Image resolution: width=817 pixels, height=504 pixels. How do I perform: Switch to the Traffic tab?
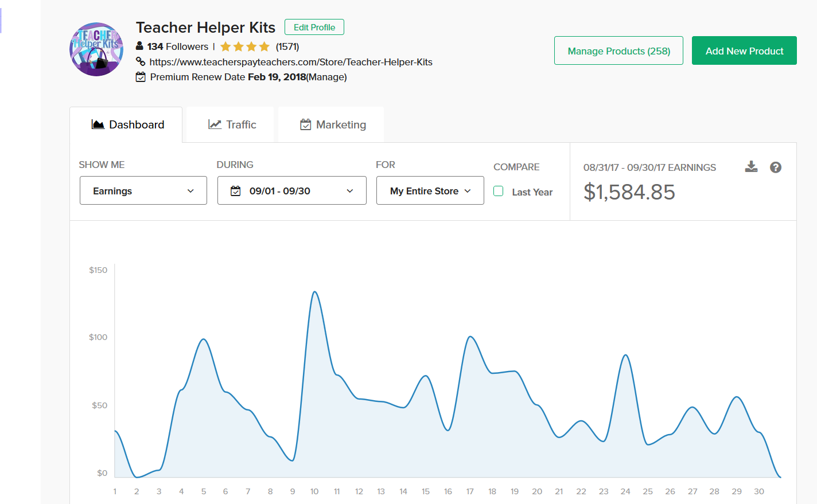pos(231,124)
